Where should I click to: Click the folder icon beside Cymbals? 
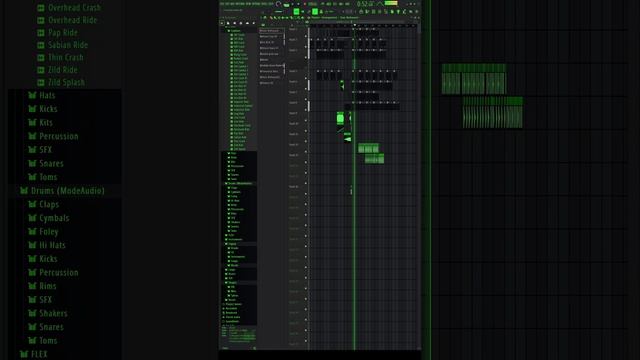point(32,218)
